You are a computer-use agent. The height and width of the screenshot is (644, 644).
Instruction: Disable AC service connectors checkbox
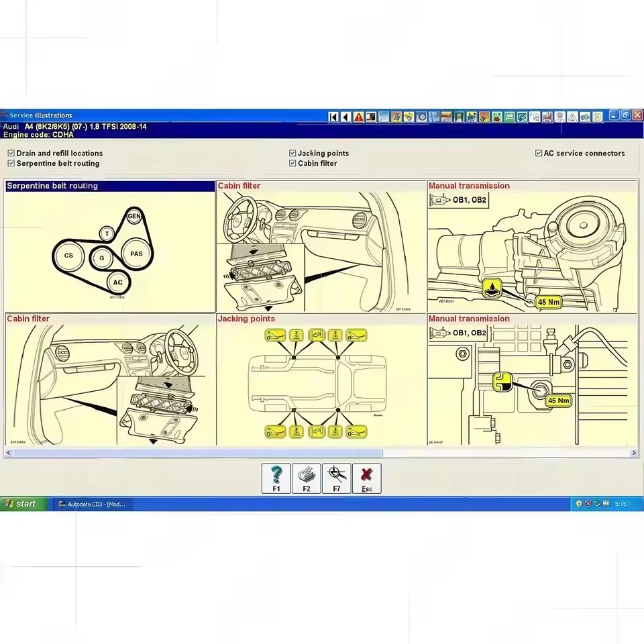[539, 153]
